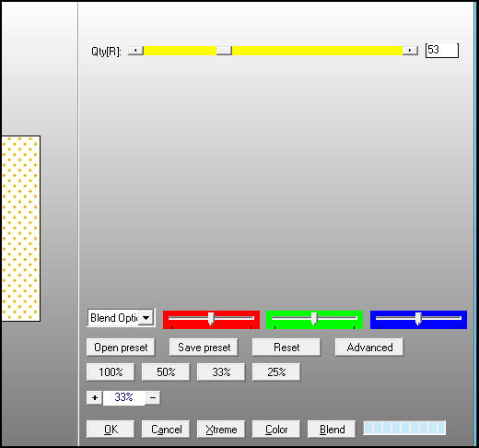Open the Advanced settings button

tap(369, 348)
